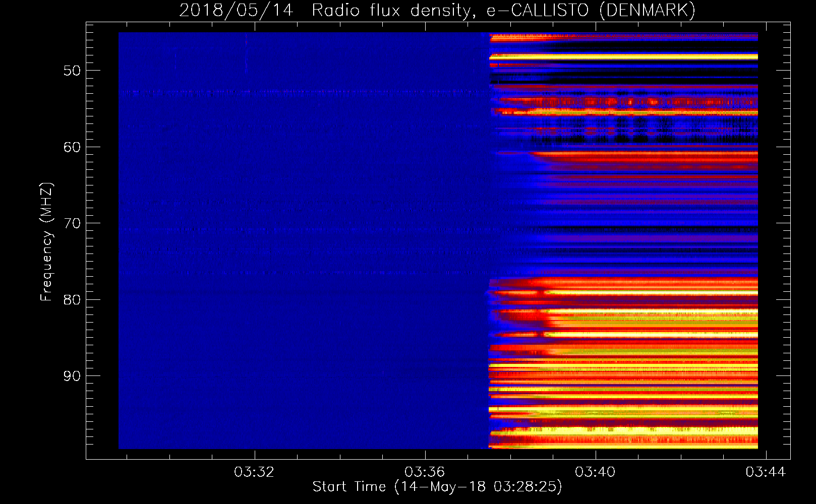Click the 'Start Time (14-May-18 03:28:25)' axis label
The image size is (816, 504).
pos(437,487)
